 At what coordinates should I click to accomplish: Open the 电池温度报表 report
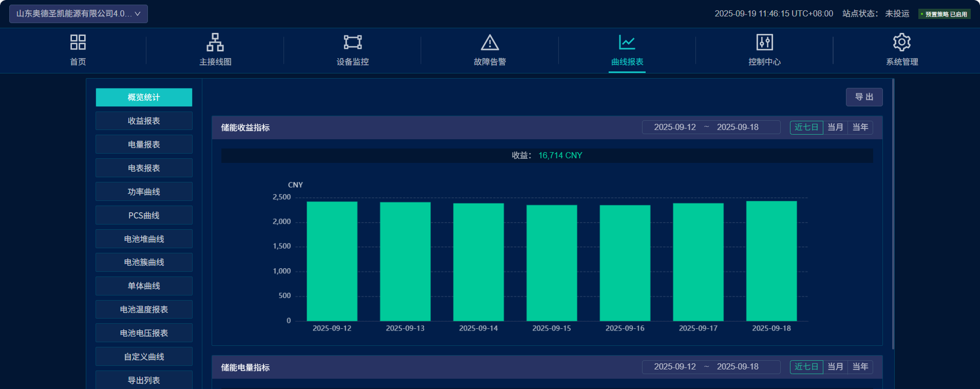(x=144, y=309)
